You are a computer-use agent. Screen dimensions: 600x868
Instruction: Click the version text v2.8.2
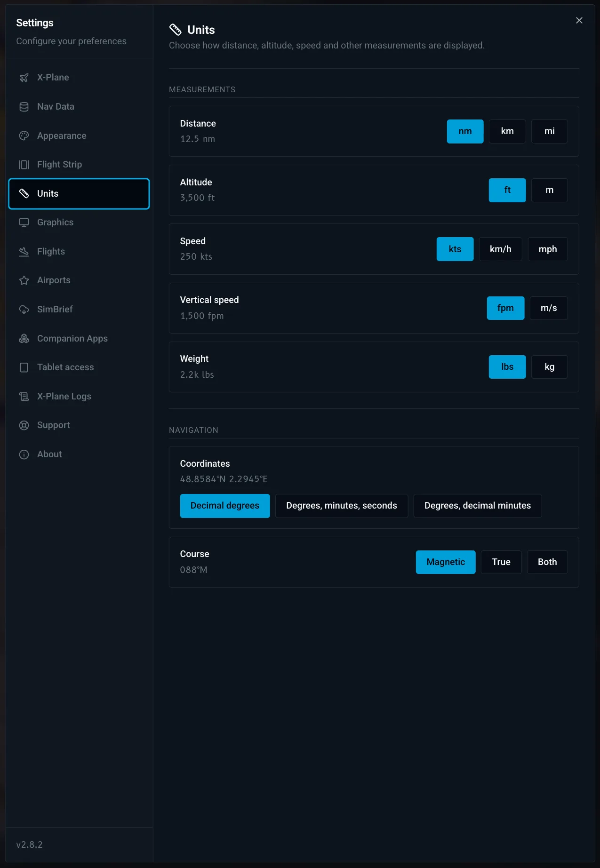29,844
